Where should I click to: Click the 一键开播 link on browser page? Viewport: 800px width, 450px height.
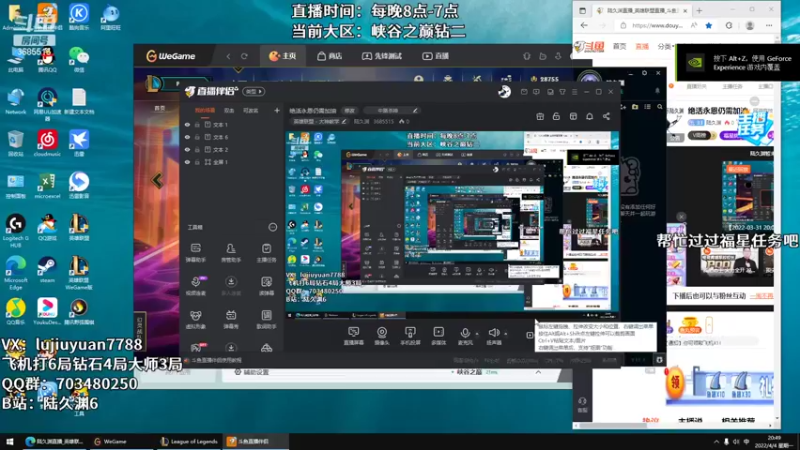pyautogui.click(x=761, y=296)
